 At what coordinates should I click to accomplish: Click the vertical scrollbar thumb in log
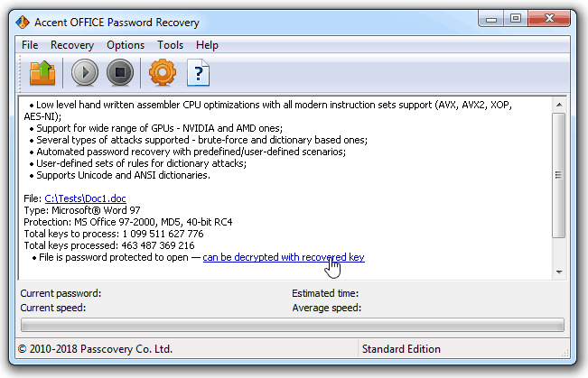[559, 175]
